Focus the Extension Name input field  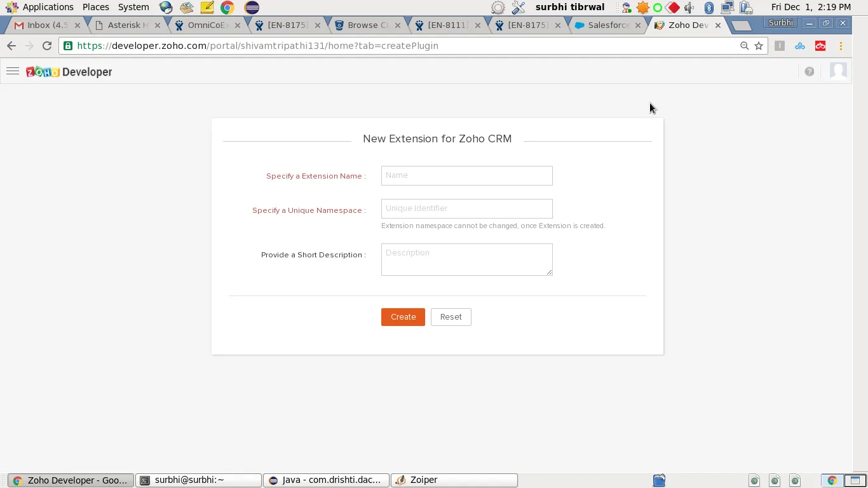(467, 175)
